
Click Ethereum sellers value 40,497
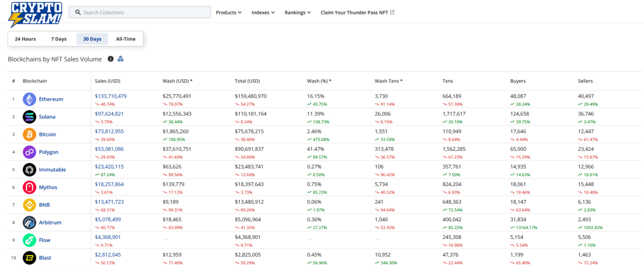[x=586, y=96]
